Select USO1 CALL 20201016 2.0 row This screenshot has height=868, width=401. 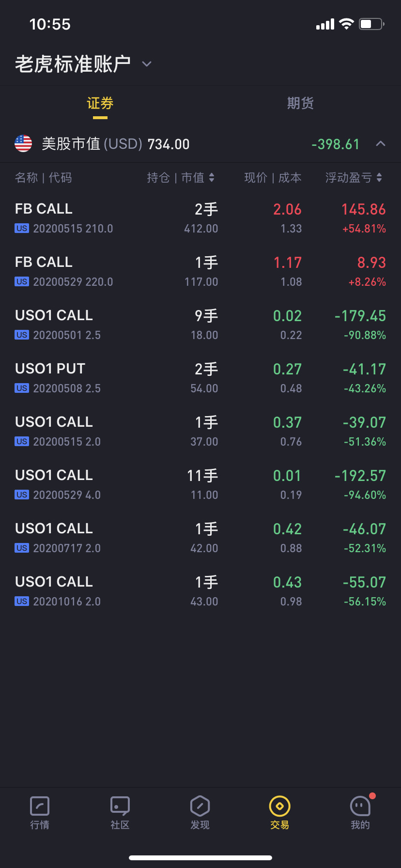(x=200, y=591)
